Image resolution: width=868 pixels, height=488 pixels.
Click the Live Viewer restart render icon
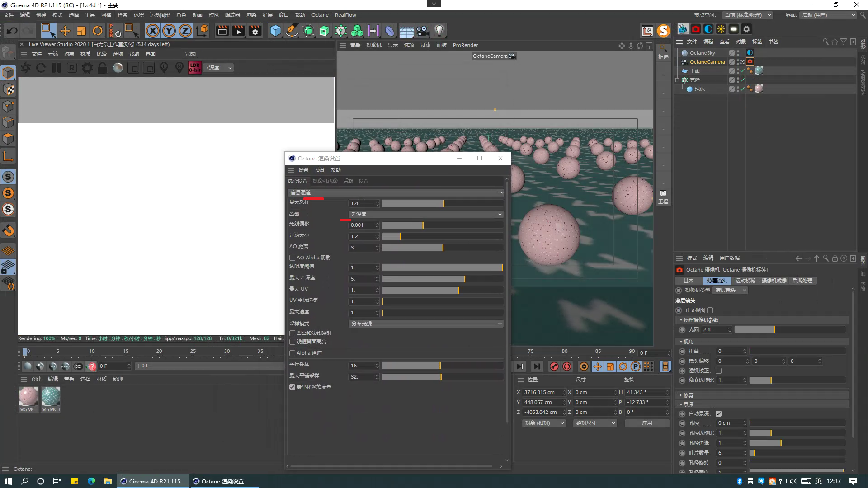click(x=41, y=68)
